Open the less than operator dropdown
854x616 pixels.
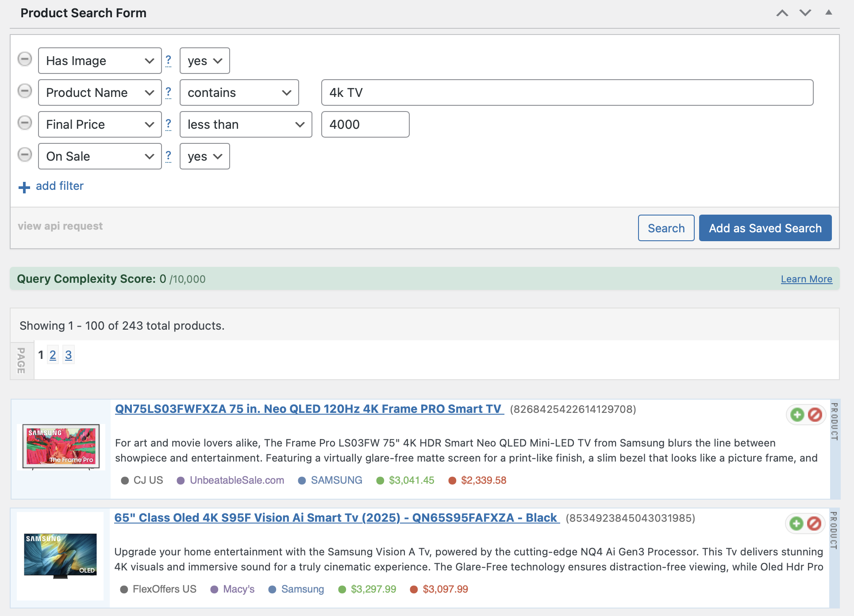[x=246, y=124]
